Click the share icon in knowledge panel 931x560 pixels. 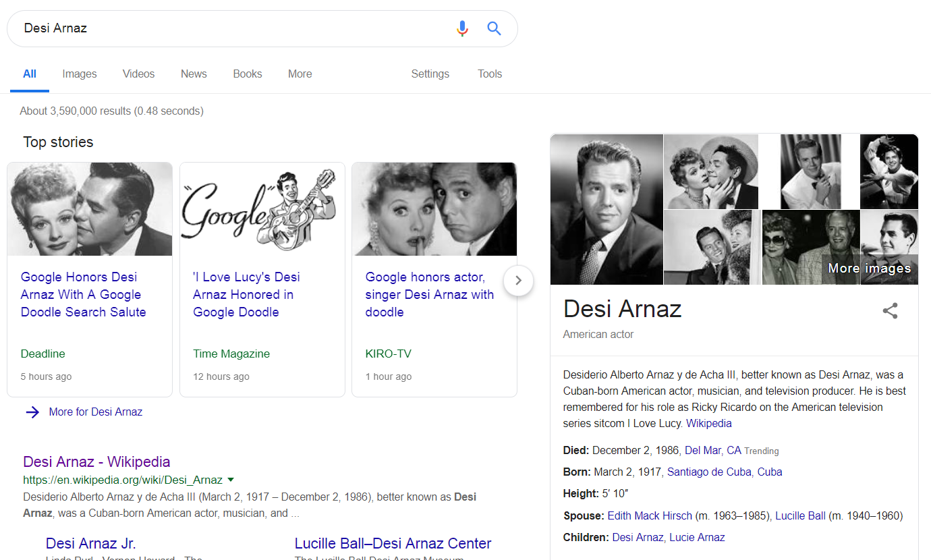891,311
